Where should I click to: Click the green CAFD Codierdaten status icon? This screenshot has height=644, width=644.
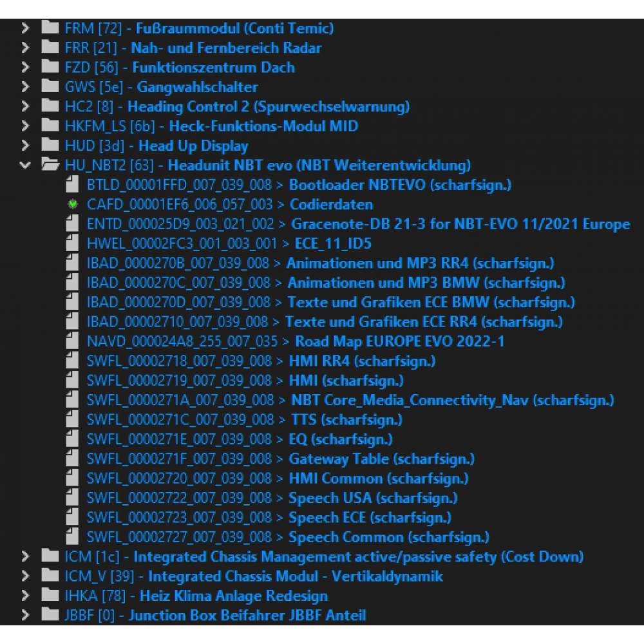coord(73,205)
